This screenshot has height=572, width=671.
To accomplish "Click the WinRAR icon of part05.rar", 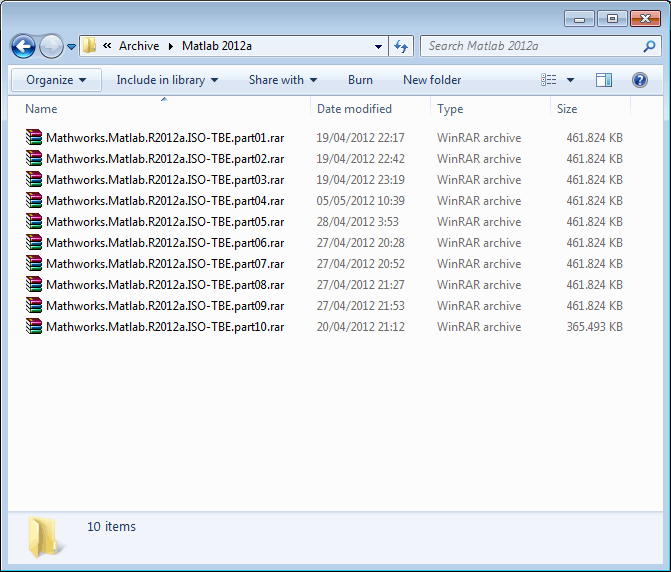I will [34, 221].
